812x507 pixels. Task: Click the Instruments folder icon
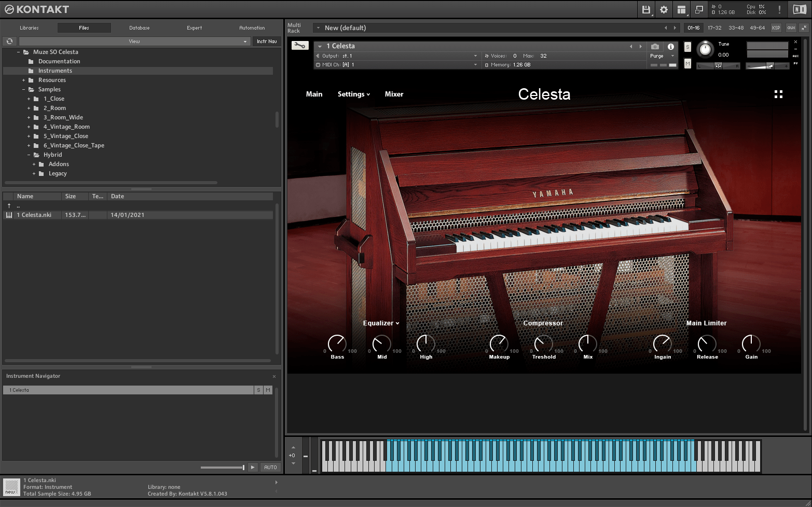pos(31,71)
